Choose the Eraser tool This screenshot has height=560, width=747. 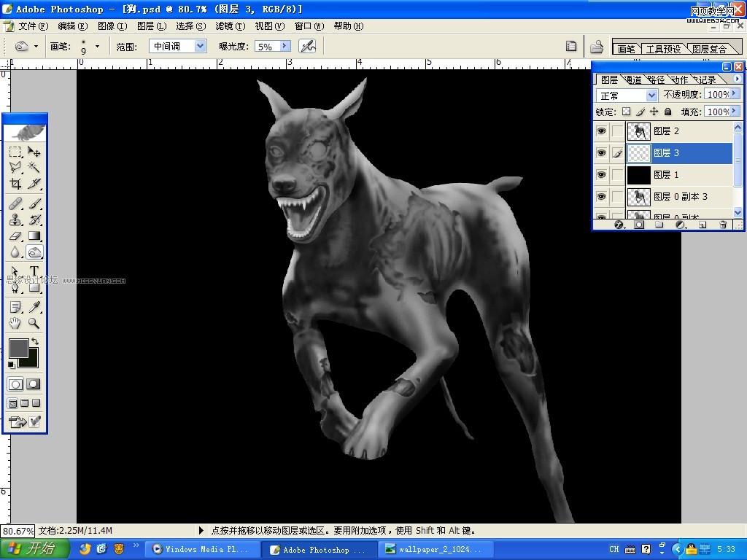point(15,236)
